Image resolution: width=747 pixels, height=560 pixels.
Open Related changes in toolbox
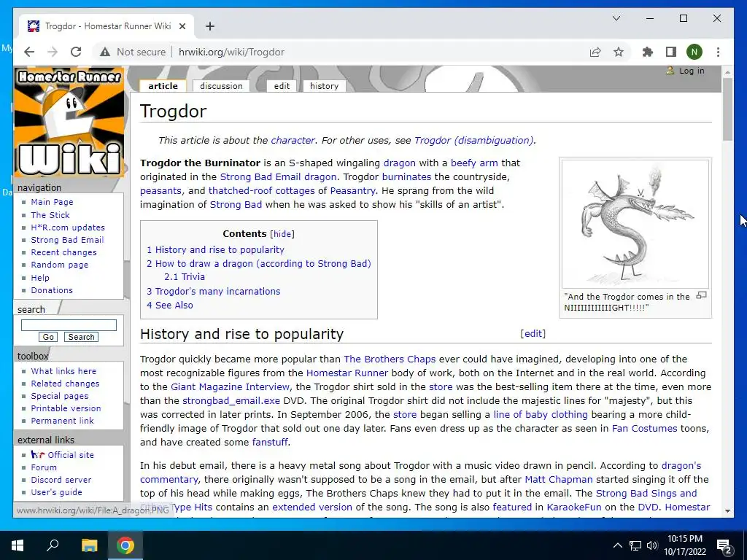65,384
